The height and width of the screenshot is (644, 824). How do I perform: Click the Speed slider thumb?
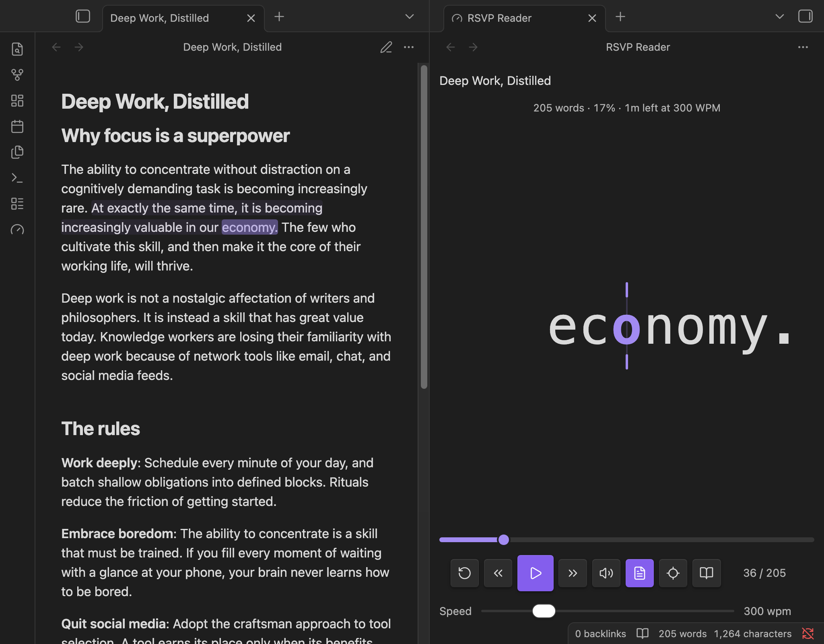[544, 611]
